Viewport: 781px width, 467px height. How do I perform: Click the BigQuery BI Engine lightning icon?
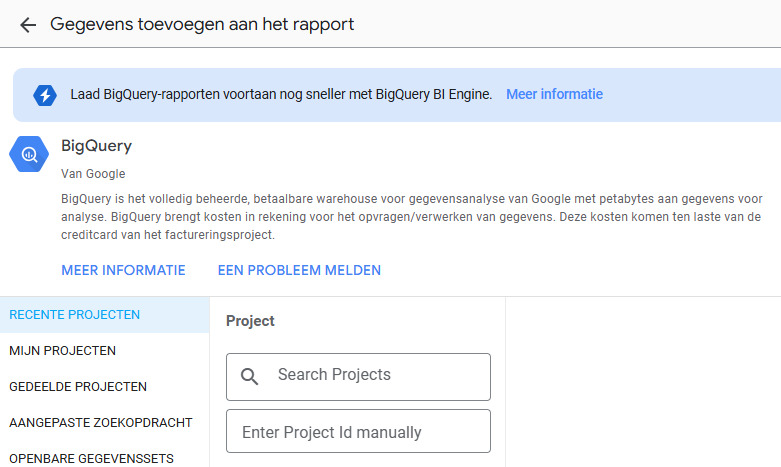pyautogui.click(x=45, y=95)
